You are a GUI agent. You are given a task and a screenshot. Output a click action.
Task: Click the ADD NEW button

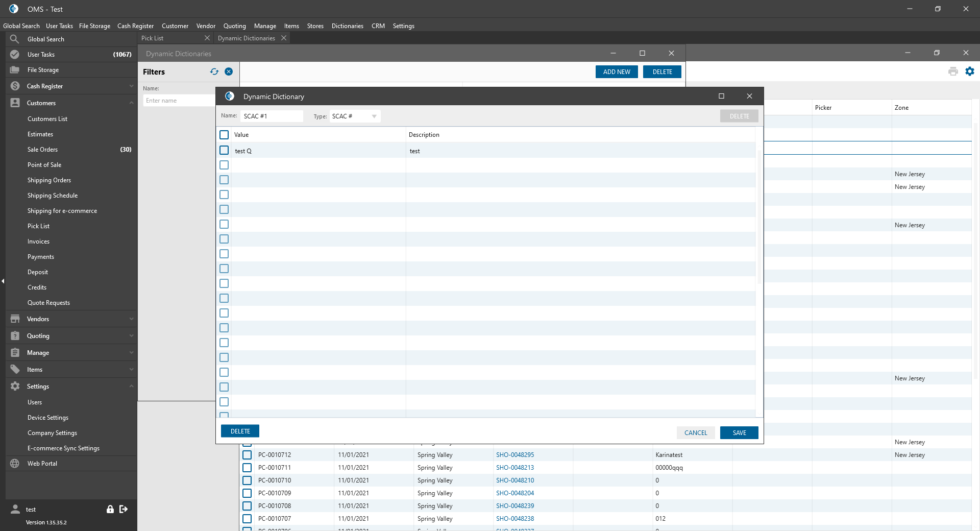click(616, 72)
